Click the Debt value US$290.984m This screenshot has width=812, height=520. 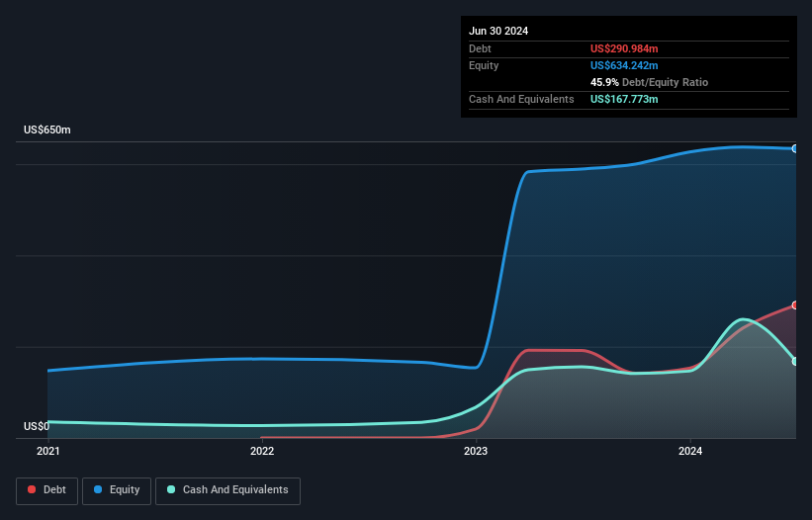[x=624, y=48]
